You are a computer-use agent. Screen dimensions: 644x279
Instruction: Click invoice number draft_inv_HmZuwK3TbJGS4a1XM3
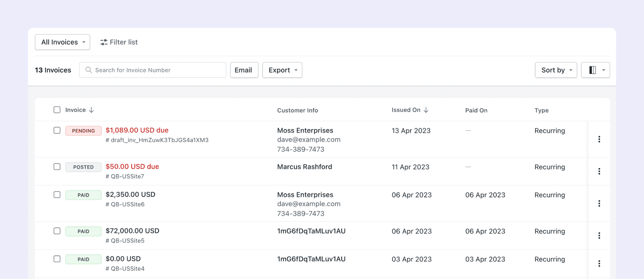pyautogui.click(x=157, y=140)
